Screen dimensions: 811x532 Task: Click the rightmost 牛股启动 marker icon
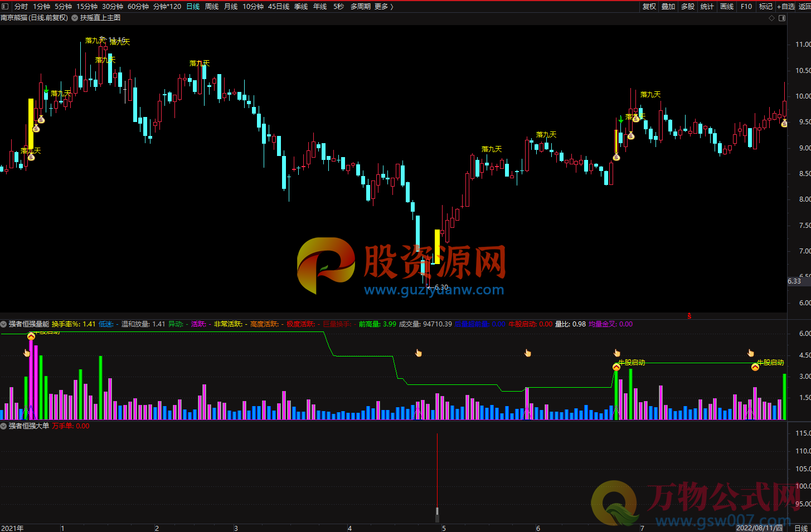755,367
